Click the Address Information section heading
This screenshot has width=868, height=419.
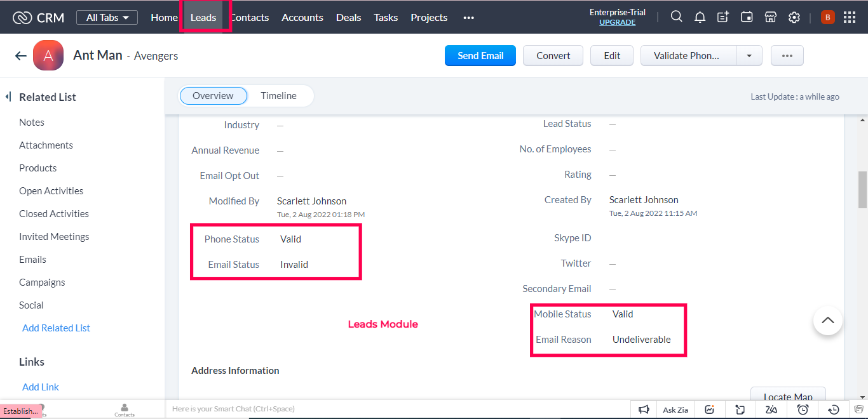pyautogui.click(x=235, y=371)
